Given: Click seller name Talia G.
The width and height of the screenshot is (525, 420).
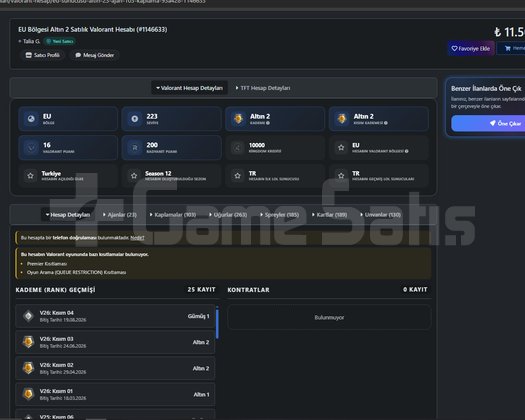Looking at the screenshot, I should pyautogui.click(x=31, y=41).
